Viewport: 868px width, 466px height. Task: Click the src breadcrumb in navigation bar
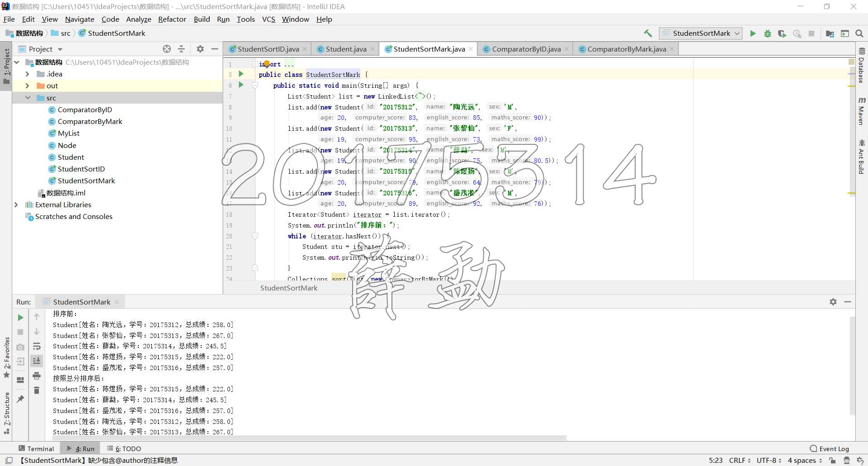61,33
